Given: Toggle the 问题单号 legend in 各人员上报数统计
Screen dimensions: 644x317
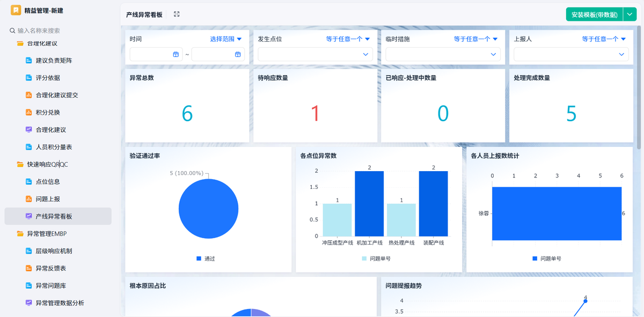Looking at the screenshot, I should (549, 258).
